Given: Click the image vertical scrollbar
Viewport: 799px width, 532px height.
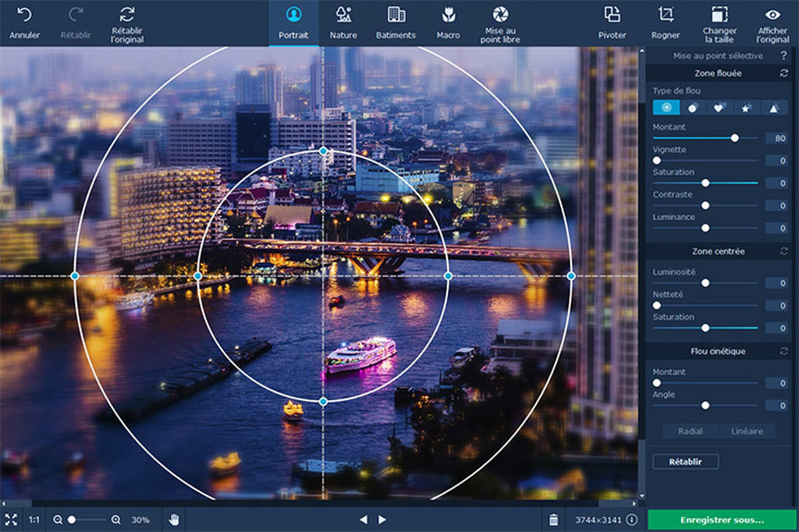Looking at the screenshot, I should (641, 273).
